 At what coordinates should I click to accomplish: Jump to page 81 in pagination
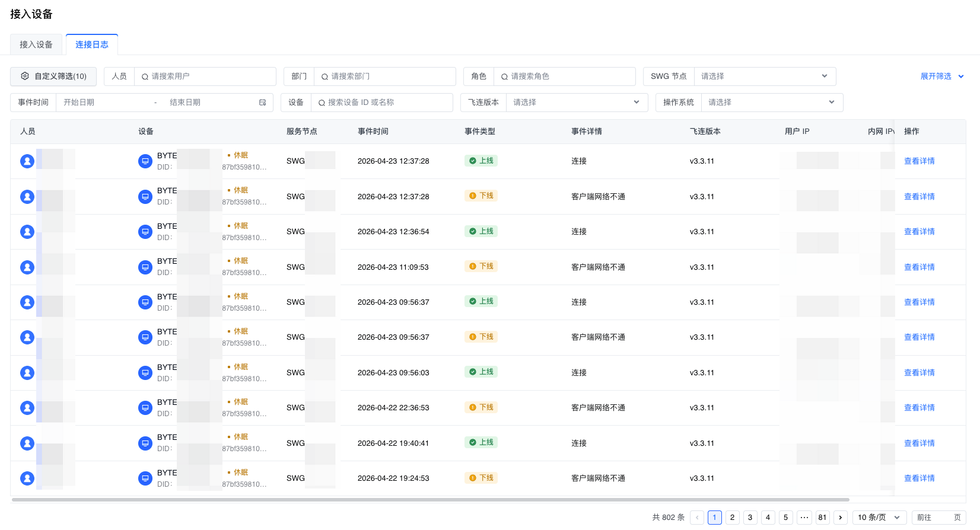(x=822, y=518)
